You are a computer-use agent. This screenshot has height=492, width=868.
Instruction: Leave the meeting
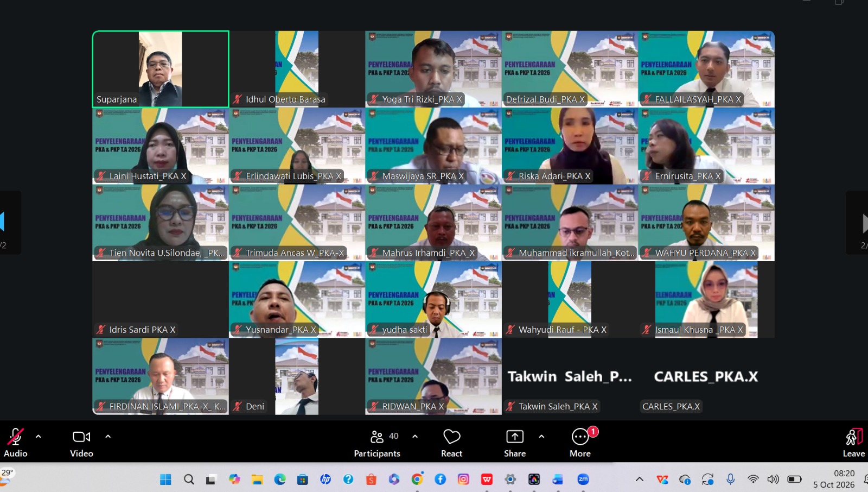point(854,443)
